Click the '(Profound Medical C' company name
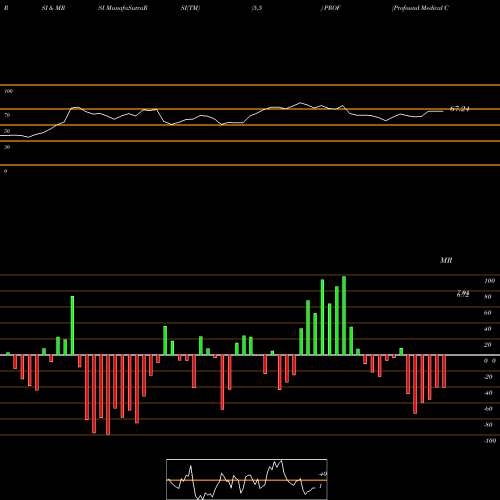 (x=420, y=8)
